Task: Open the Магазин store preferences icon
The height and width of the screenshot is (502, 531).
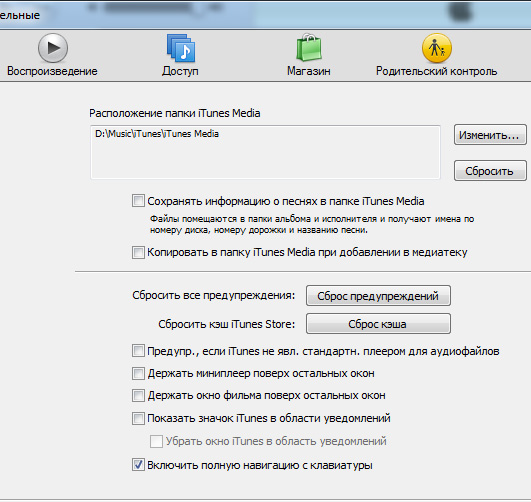Action: click(309, 47)
